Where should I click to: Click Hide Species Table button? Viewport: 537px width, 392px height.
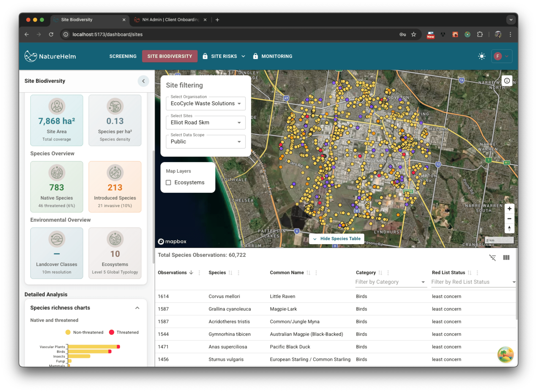point(337,239)
